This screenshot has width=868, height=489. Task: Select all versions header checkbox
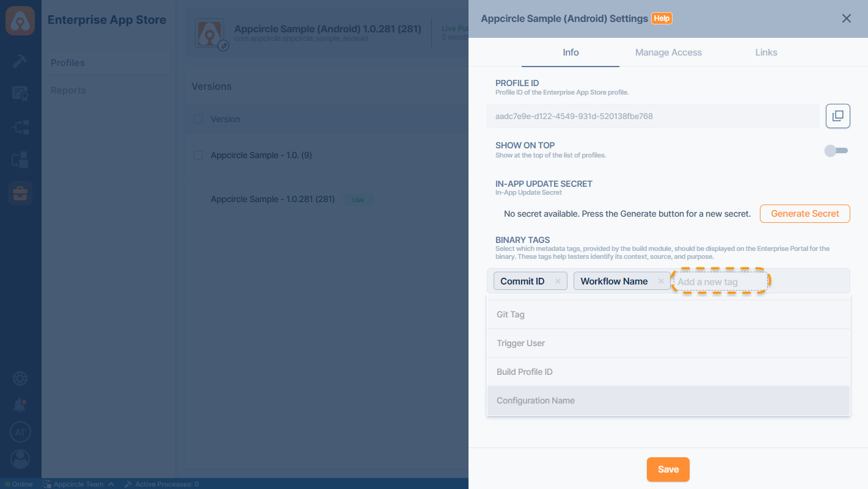[x=198, y=119]
